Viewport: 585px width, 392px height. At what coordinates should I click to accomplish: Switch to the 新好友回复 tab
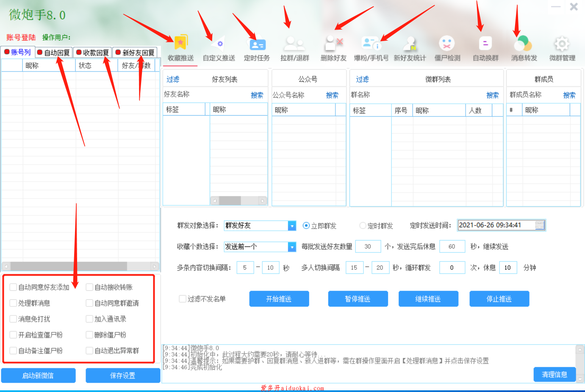135,52
